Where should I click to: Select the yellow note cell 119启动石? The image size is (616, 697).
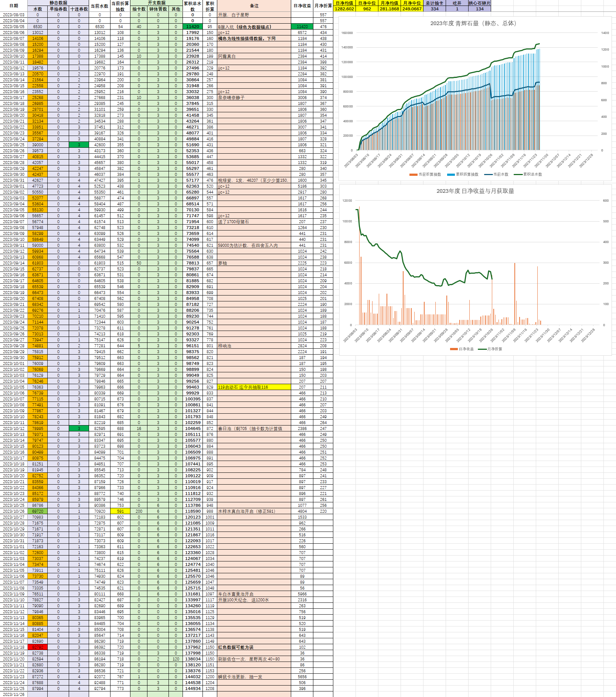[254, 387]
